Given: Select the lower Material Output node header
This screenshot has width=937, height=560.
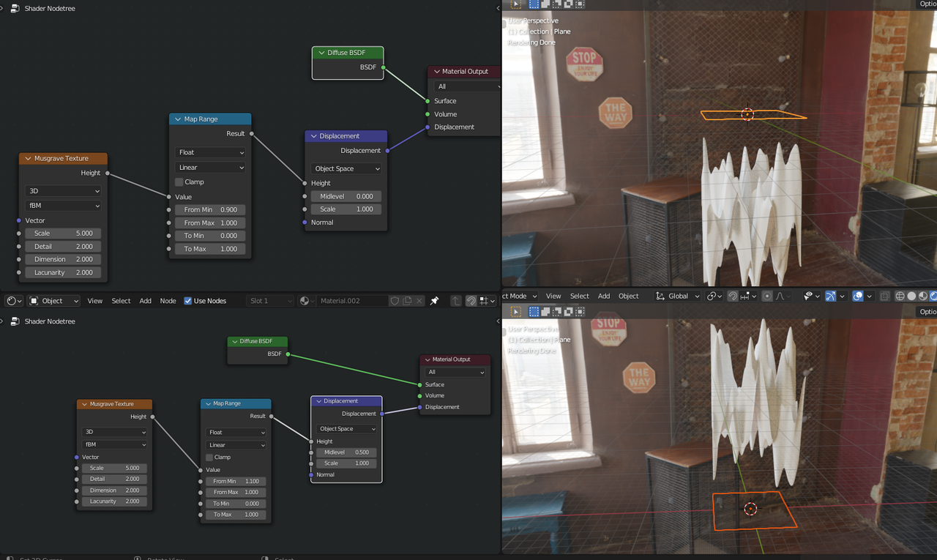Looking at the screenshot, I should 455,359.
